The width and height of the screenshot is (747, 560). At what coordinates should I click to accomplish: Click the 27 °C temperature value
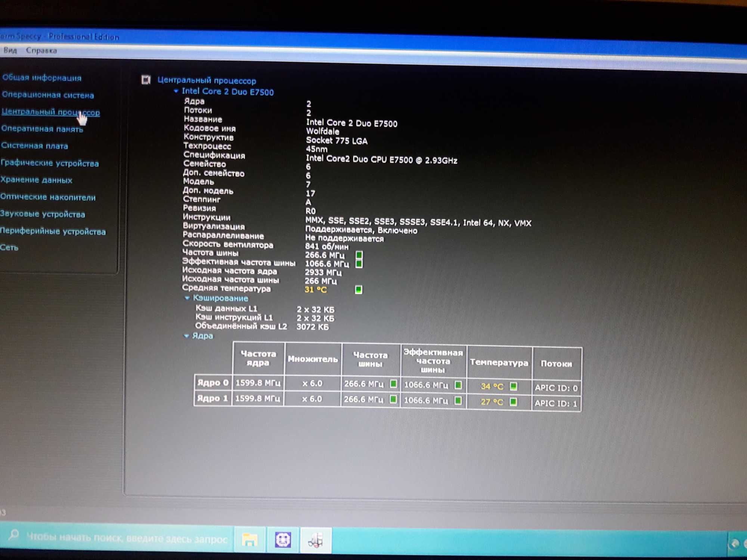coord(492,402)
